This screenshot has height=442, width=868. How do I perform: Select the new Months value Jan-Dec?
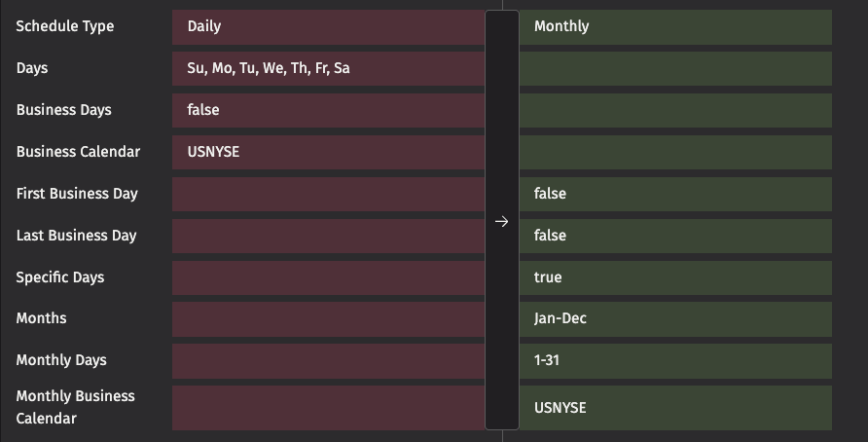coord(561,318)
